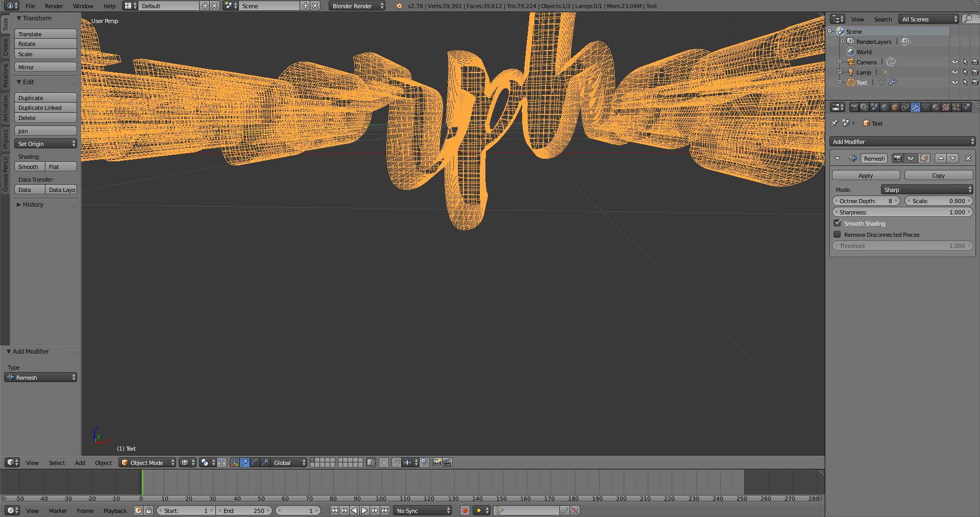Open the Mode dropdown showing Sharp

pos(926,189)
